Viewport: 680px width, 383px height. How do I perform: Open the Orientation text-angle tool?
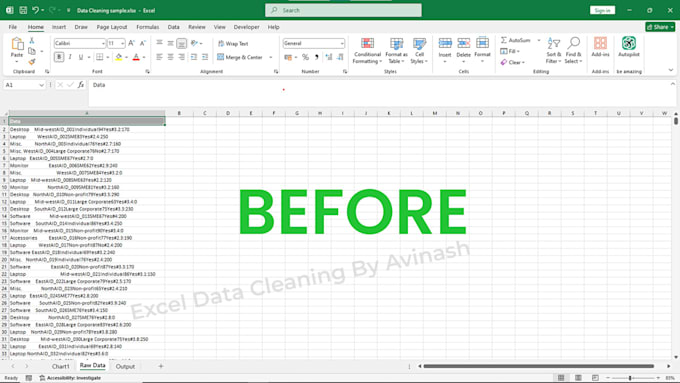[x=194, y=43]
